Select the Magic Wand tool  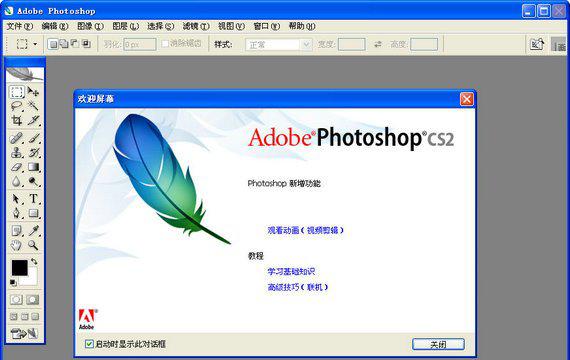click(x=33, y=106)
